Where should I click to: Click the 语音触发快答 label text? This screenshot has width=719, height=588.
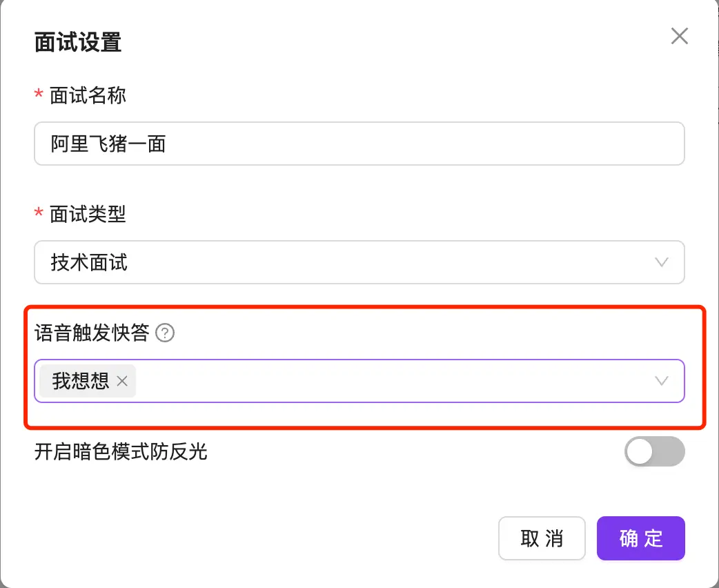click(92, 334)
